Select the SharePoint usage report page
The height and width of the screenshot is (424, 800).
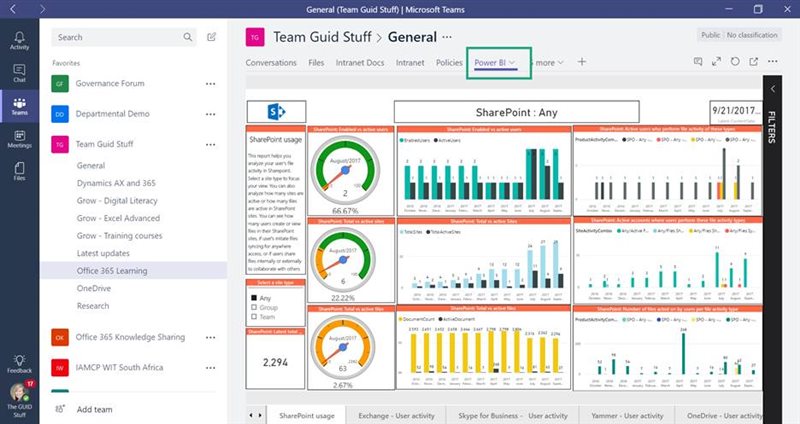(307, 415)
